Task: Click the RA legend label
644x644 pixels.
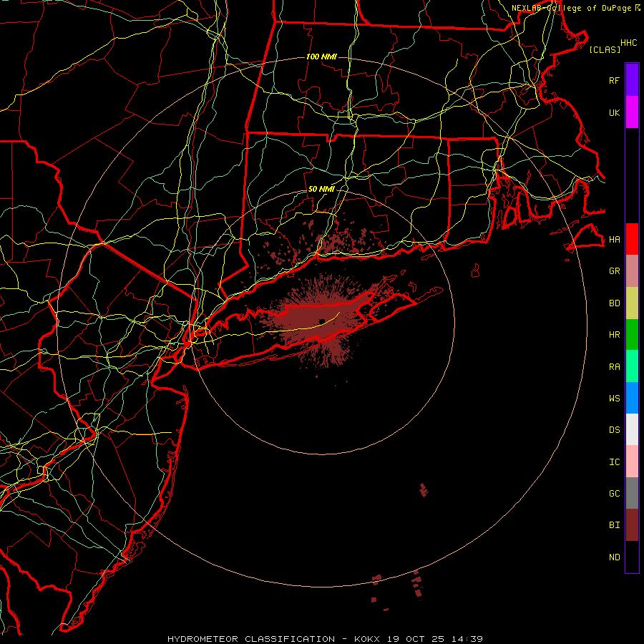Action: 614,367
